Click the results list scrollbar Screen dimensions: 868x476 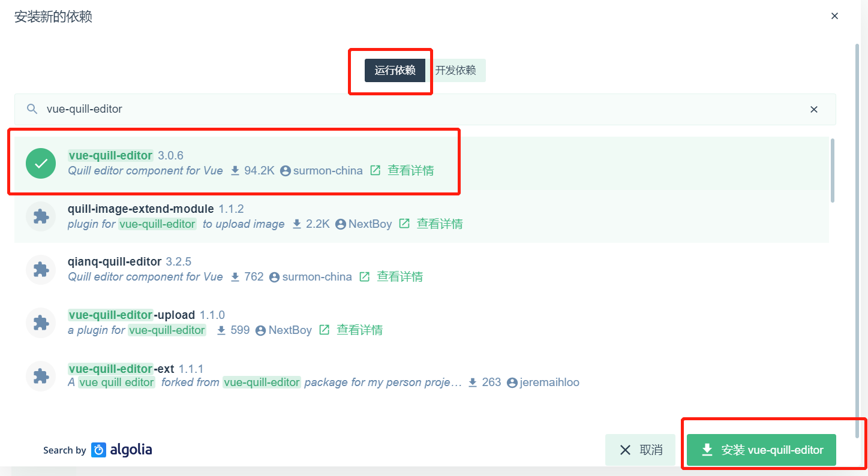[832, 171]
